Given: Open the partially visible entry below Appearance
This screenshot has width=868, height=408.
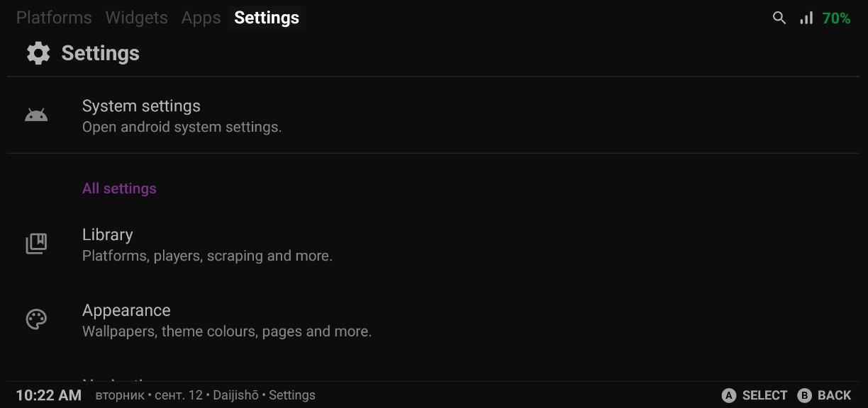Looking at the screenshot, I should (433, 380).
